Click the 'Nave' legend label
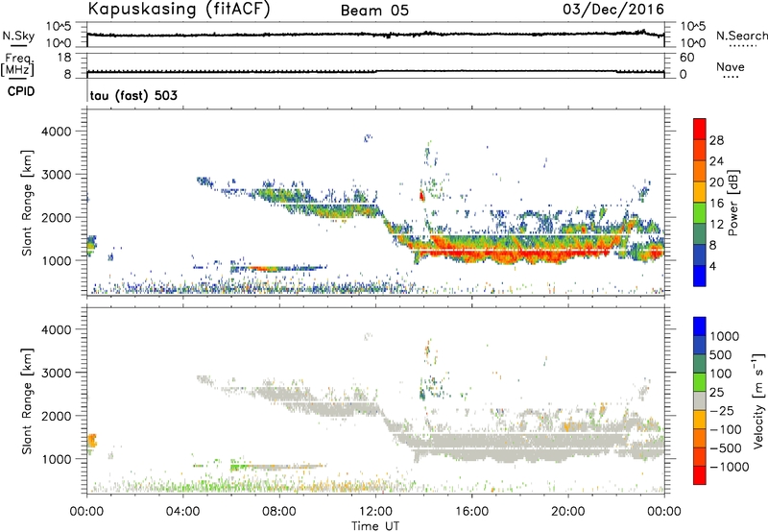The width and height of the screenshot is (768, 532). (x=731, y=66)
